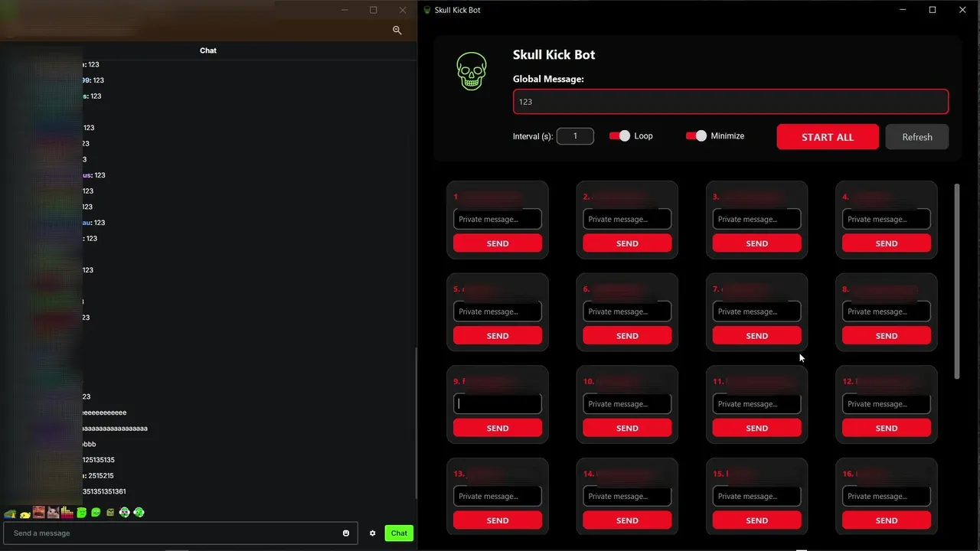Toggle the Loop switch

(x=619, y=135)
